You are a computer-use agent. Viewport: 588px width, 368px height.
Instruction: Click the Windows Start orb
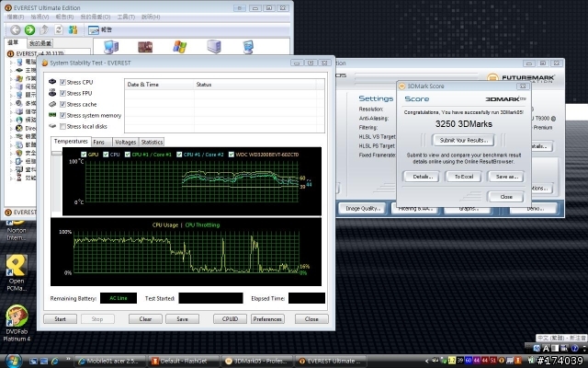click(x=12, y=361)
